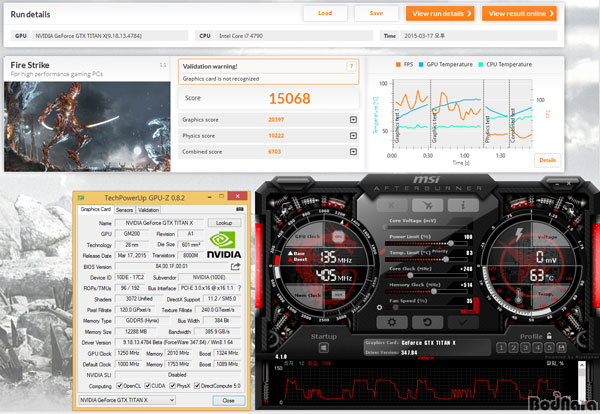
Task: Click Afterburner save profile floppy icon
Action: (x=561, y=347)
